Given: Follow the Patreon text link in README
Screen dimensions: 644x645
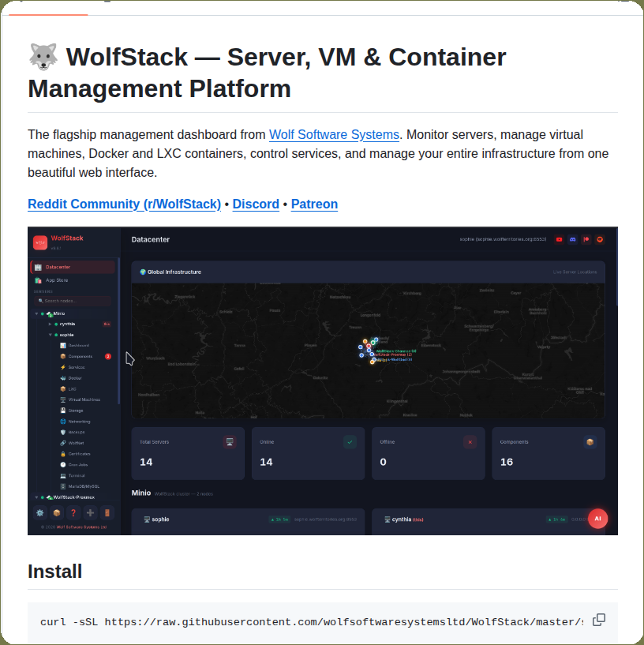Looking at the screenshot, I should pos(314,204).
